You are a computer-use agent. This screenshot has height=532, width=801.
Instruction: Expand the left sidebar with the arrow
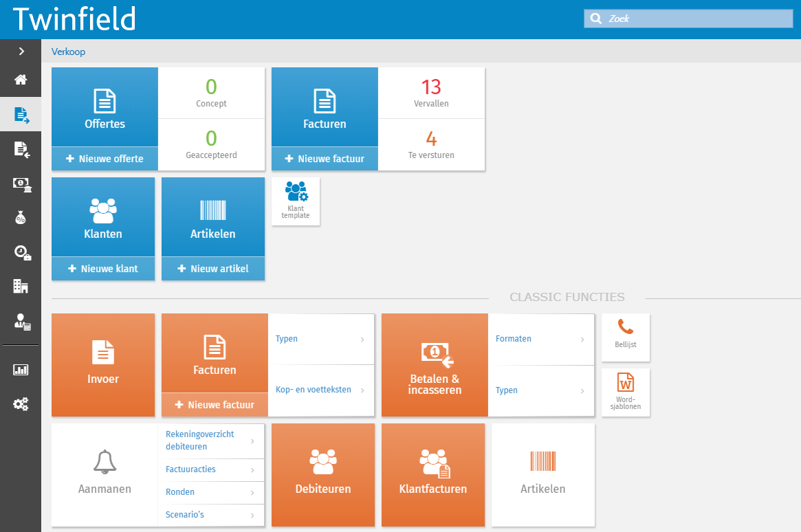[x=21, y=51]
